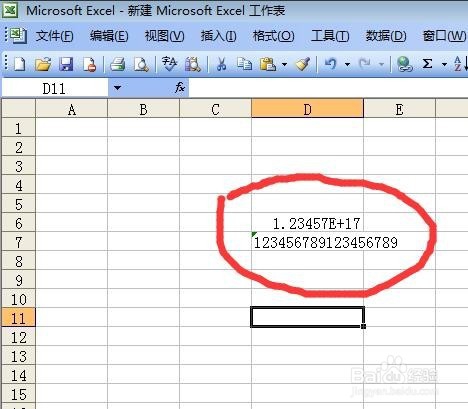Open the 数据(D) menu
The image size is (468, 409).
click(386, 36)
